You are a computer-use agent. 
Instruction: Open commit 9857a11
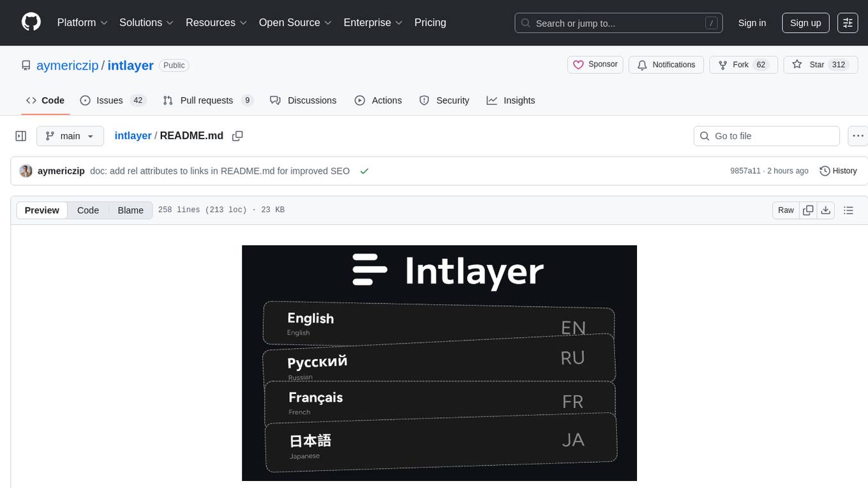tap(745, 171)
